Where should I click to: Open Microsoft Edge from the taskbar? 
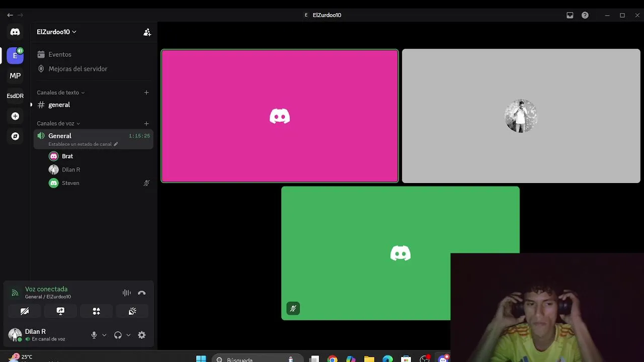(x=387, y=359)
